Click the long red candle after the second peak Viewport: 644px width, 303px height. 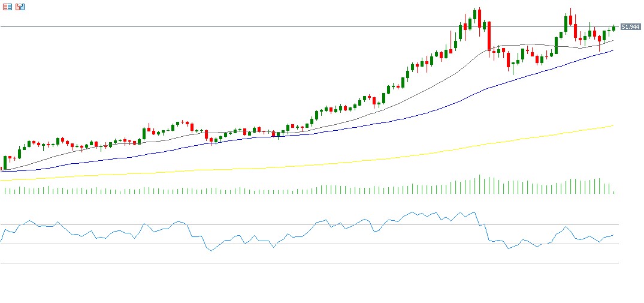(575, 30)
